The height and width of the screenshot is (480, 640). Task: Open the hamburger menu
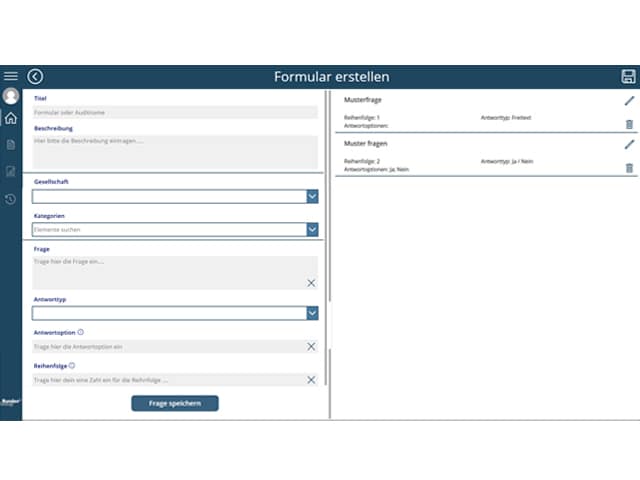(11, 76)
